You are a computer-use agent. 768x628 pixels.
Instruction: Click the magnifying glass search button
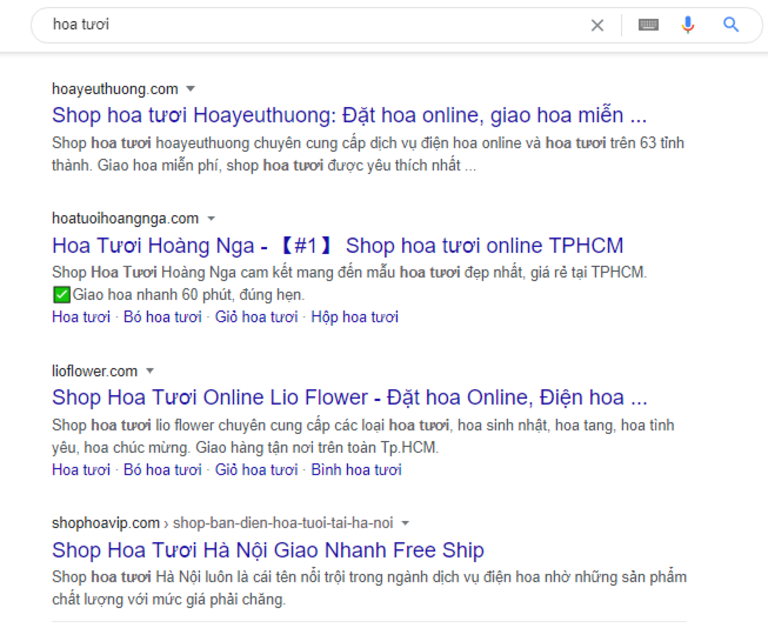tap(731, 25)
